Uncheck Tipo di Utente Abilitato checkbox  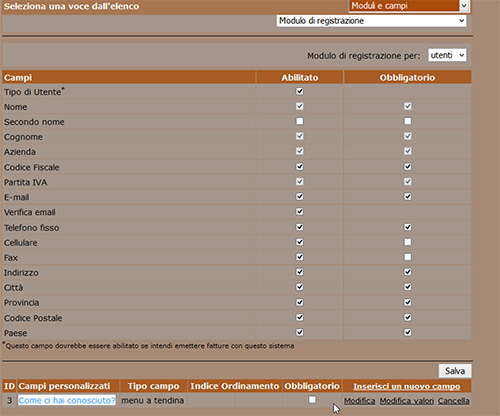300,91
